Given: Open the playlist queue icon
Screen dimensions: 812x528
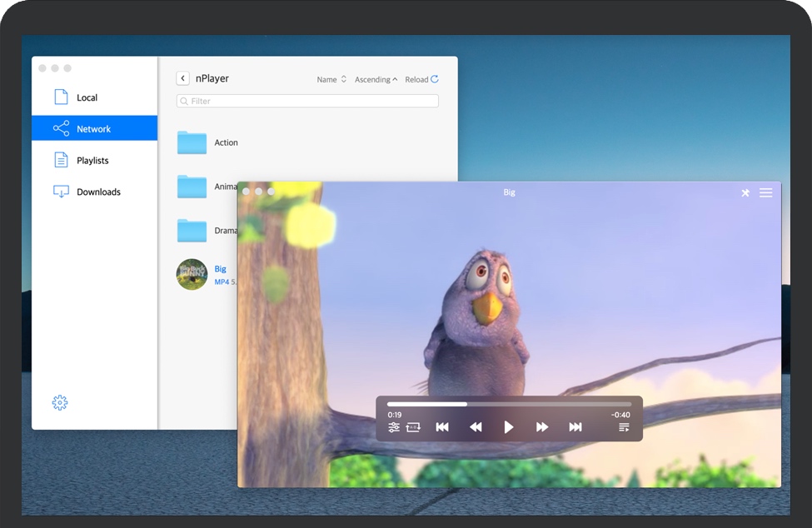Looking at the screenshot, I should (x=623, y=427).
